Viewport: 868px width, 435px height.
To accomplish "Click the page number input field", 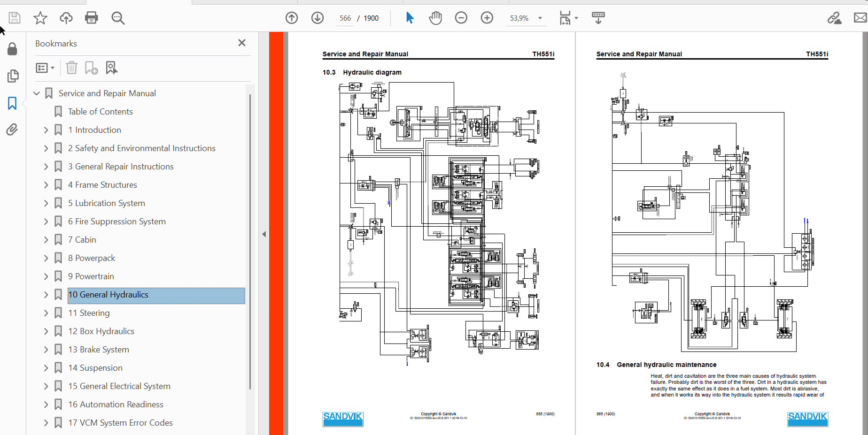I will coord(345,18).
